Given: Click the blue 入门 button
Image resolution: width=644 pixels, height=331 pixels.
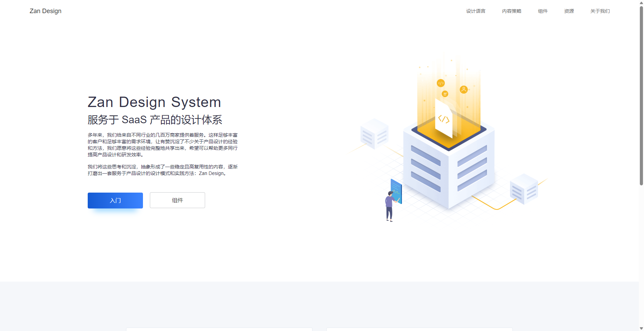Looking at the screenshot, I should 115,201.
